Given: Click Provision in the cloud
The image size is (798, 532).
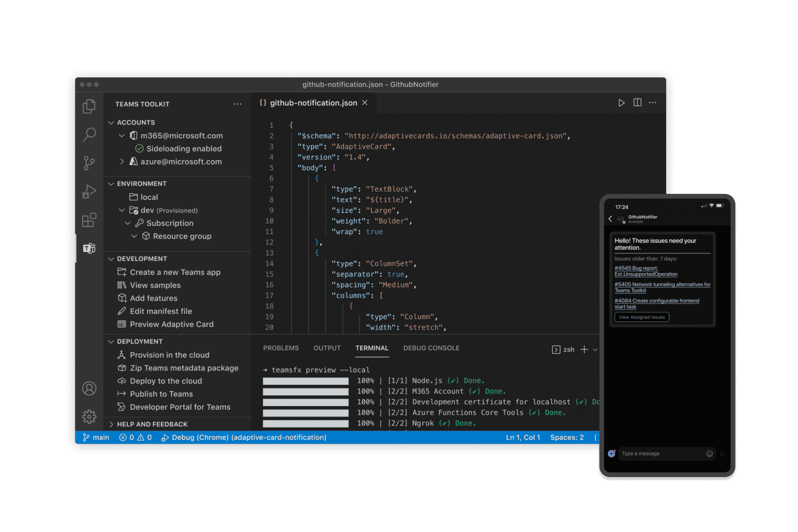Looking at the screenshot, I should [x=164, y=355].
